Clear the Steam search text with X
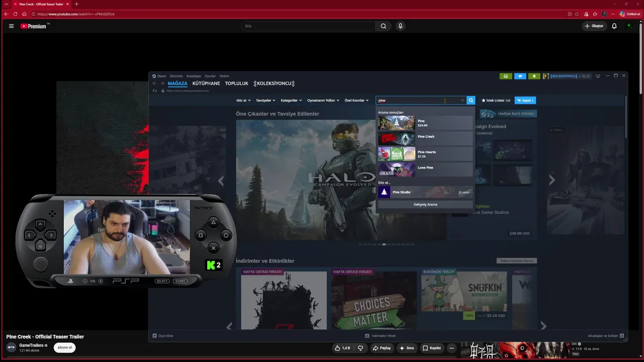This screenshot has width=644, height=362. click(x=462, y=101)
